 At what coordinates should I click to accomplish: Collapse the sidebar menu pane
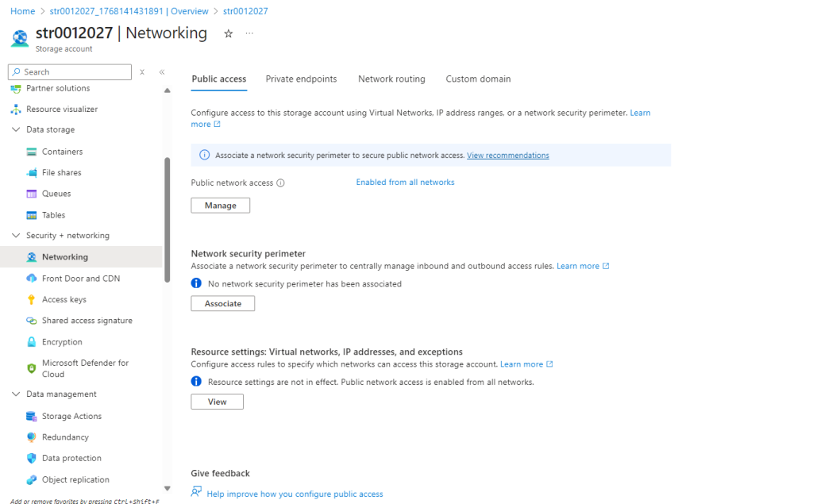point(162,72)
